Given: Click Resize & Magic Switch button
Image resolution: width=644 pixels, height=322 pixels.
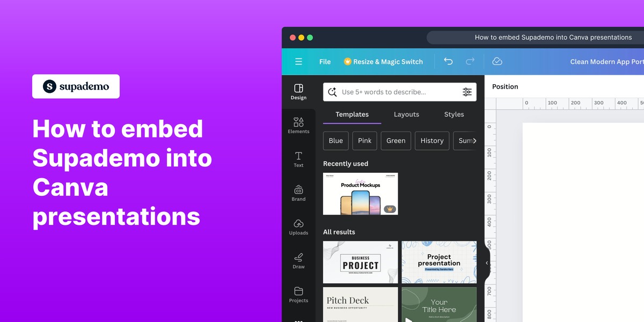Looking at the screenshot, I should point(383,62).
